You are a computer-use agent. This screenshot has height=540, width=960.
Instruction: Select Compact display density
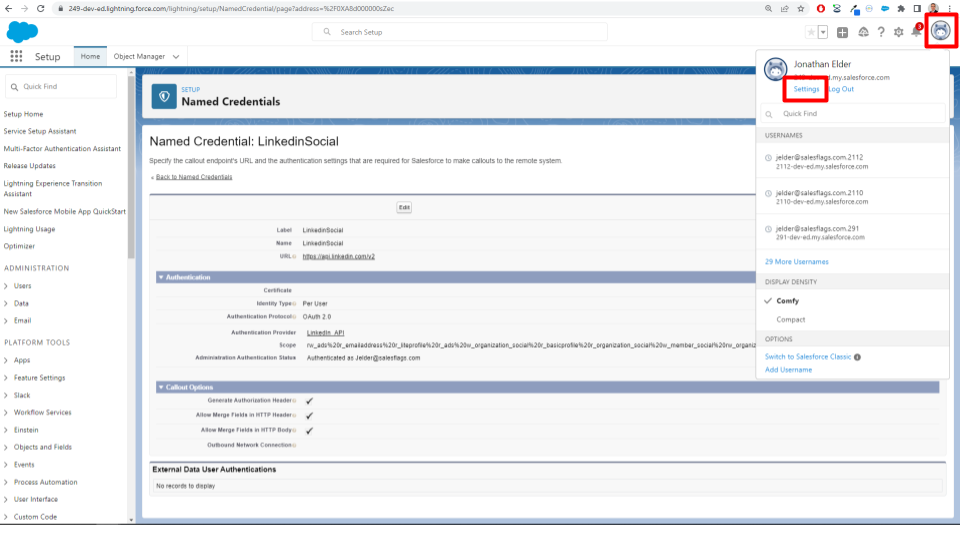tap(790, 320)
